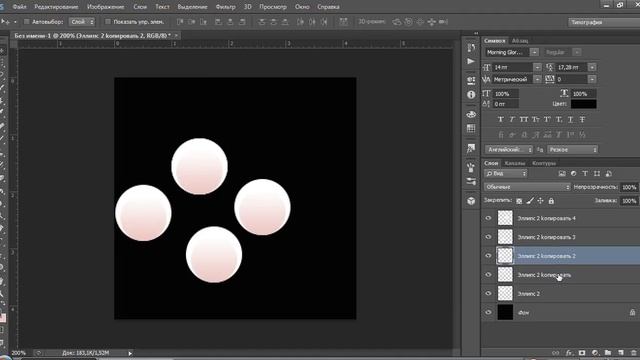Switch to the Каналы tab
This screenshot has width=640, height=360.
click(515, 163)
